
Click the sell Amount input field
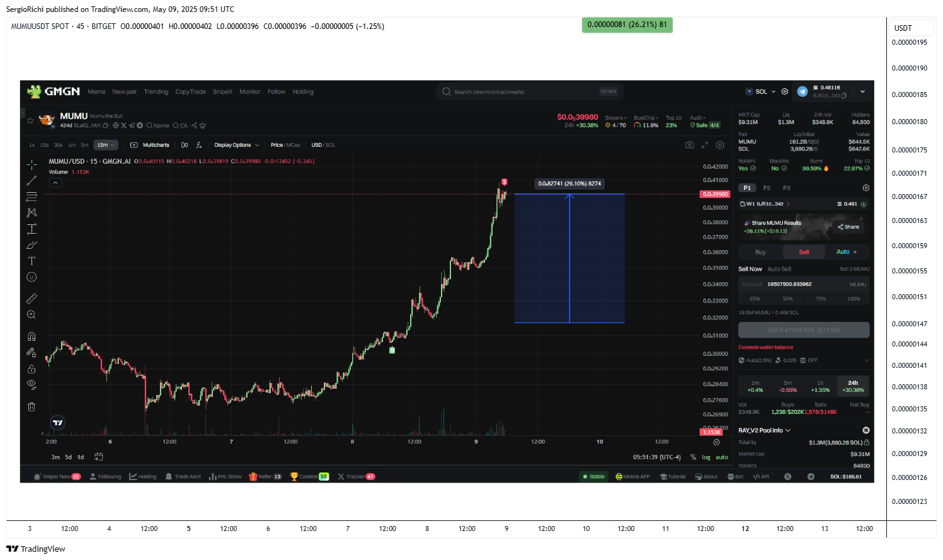804,284
